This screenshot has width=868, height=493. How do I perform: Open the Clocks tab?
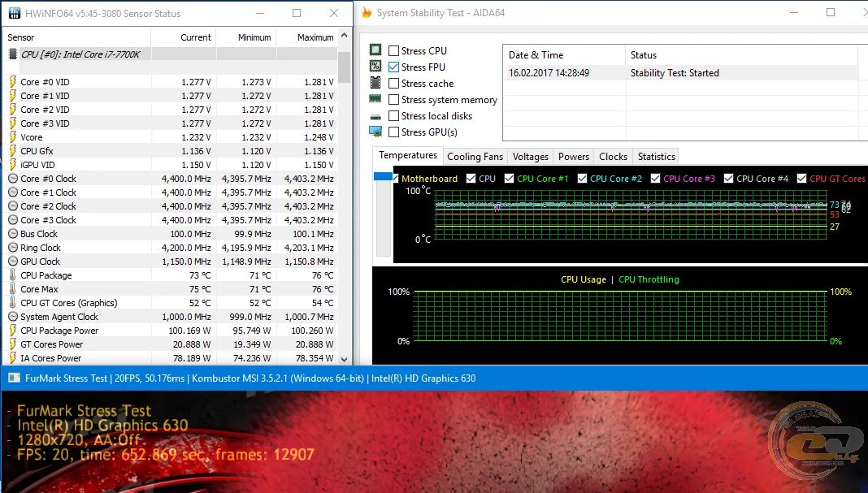point(614,157)
